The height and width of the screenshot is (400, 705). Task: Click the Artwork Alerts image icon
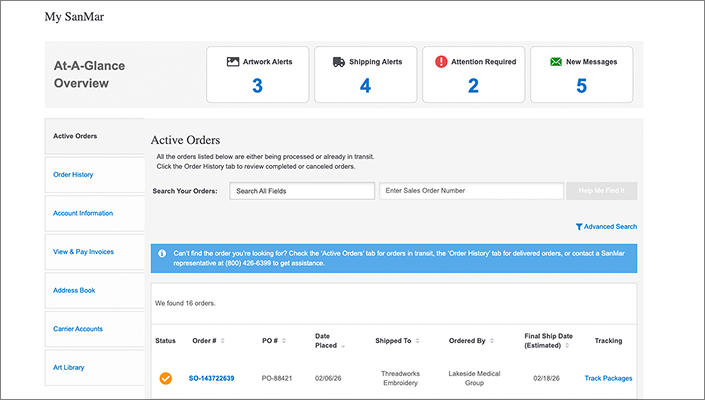pos(233,62)
